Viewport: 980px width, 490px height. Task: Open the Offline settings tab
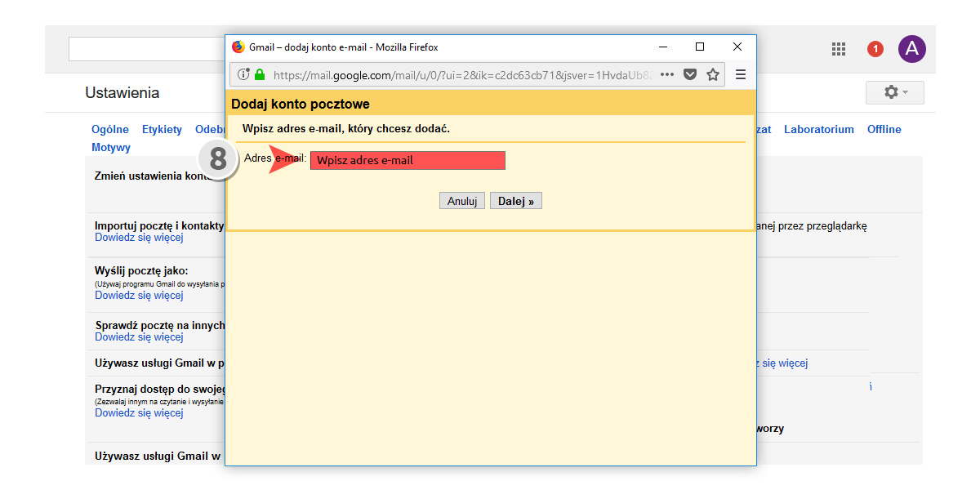884,130
